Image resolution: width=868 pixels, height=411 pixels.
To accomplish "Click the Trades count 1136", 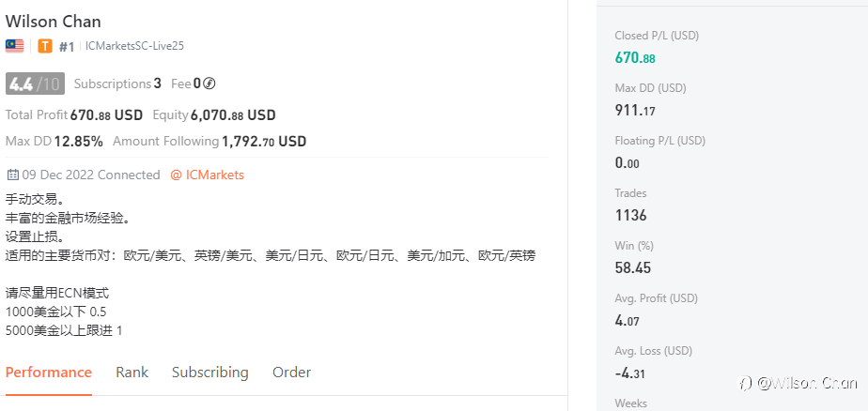I will tap(630, 215).
